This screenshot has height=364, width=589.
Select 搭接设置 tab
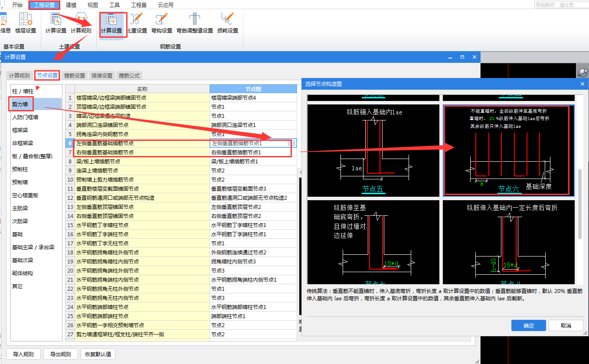(x=102, y=75)
